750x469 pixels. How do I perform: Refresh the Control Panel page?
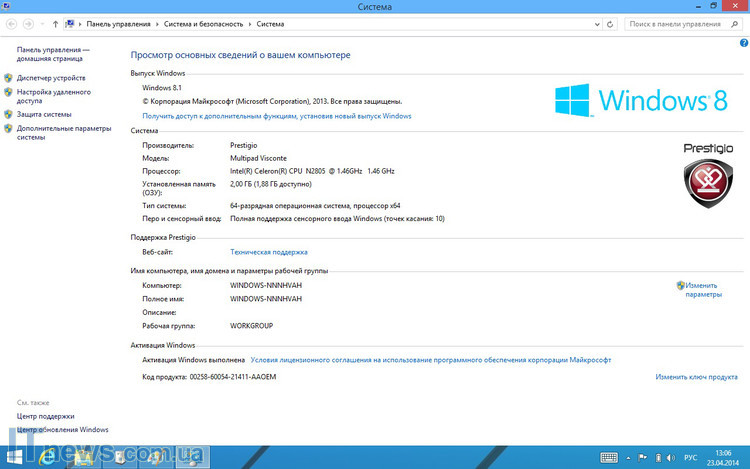[612, 23]
